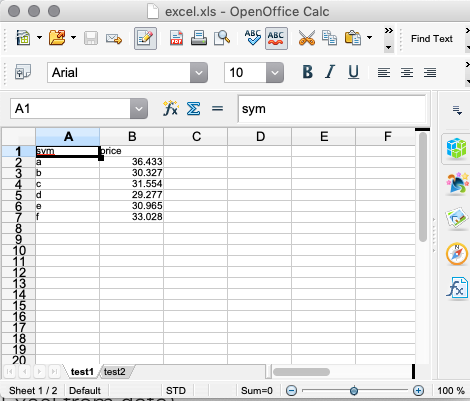Open the Paste options dropdown arrow

pyautogui.click(x=369, y=38)
